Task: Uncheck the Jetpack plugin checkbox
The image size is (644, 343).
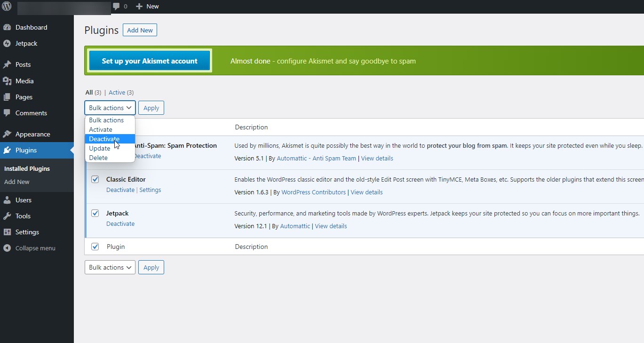Action: 95,213
